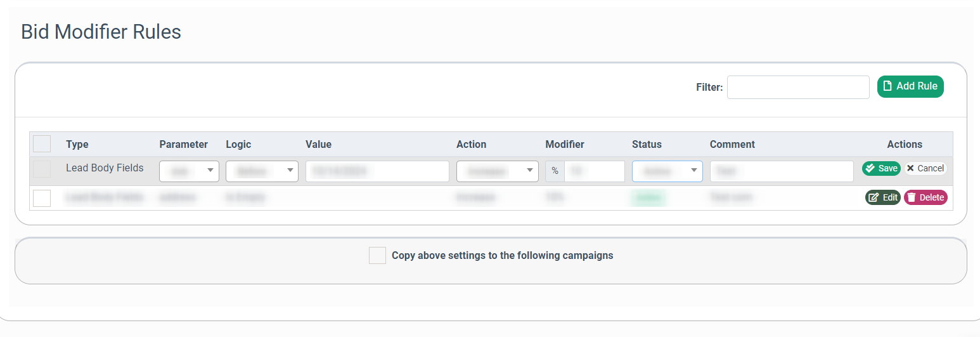Click the Modifier column header

[565, 144]
